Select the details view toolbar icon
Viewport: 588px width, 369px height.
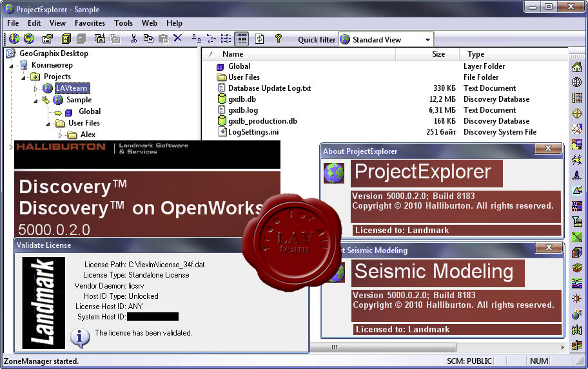click(242, 39)
